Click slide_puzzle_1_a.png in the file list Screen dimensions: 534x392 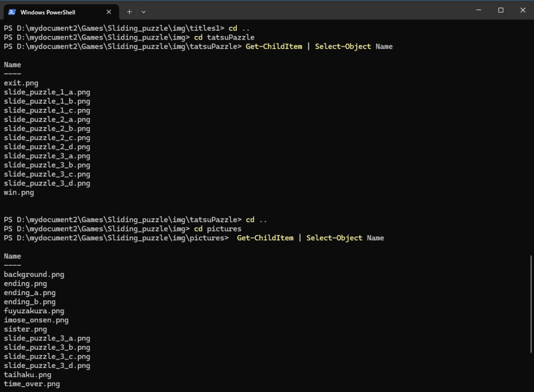tap(47, 92)
